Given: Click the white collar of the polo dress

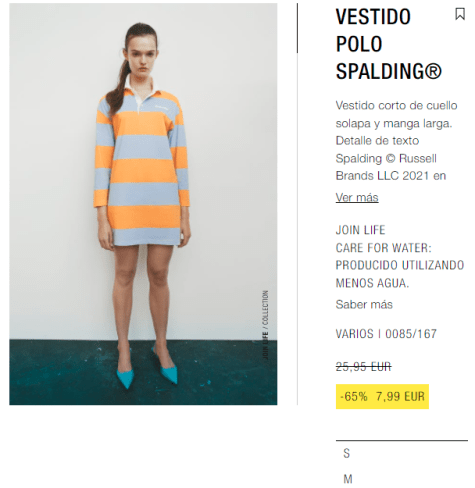Looking at the screenshot, I should [x=143, y=89].
